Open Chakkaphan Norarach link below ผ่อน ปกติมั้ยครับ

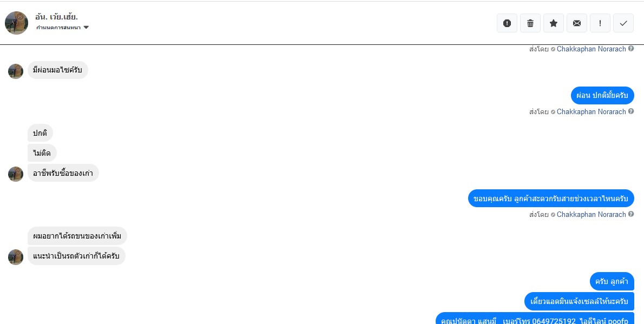tap(591, 111)
